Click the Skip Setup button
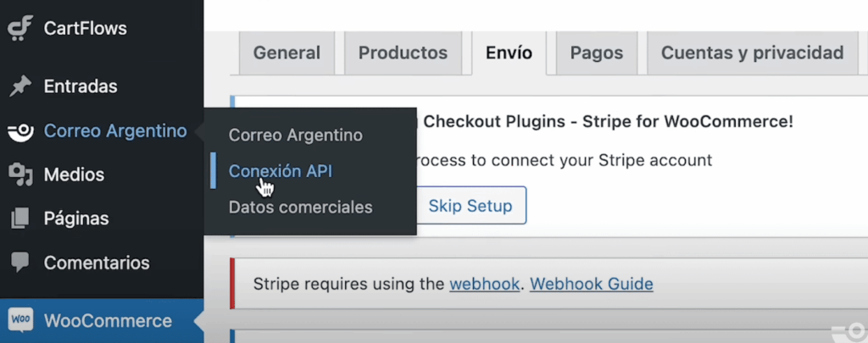868x343 pixels. coord(470,206)
